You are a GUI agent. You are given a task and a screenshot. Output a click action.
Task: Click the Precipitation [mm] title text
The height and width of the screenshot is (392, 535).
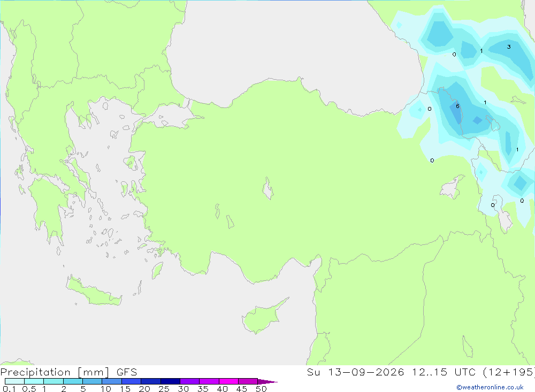click(x=55, y=372)
